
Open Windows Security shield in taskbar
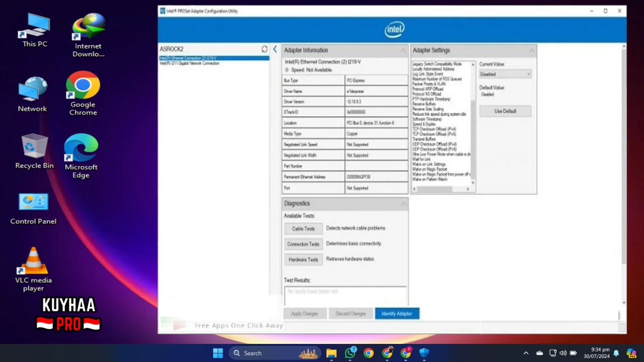coord(424,353)
